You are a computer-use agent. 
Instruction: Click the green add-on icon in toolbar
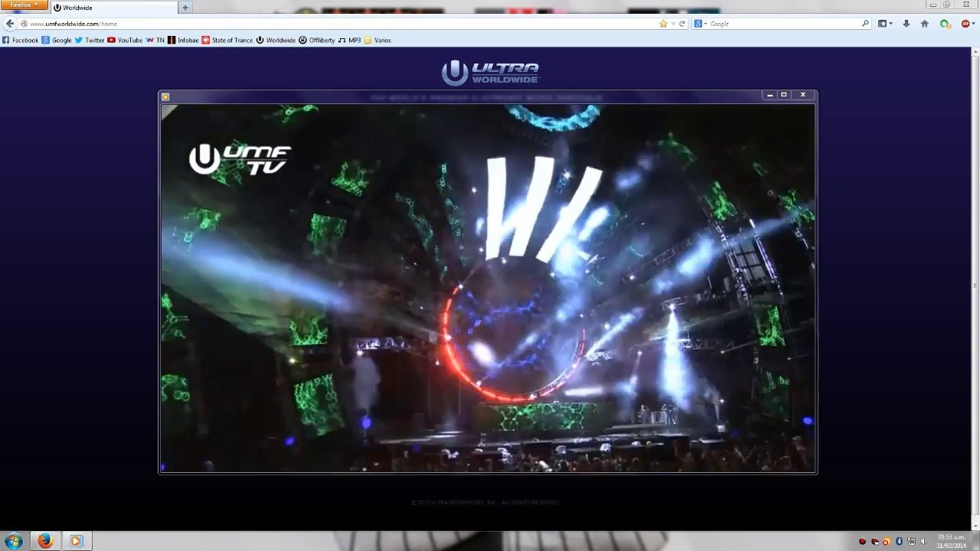pyautogui.click(x=945, y=24)
